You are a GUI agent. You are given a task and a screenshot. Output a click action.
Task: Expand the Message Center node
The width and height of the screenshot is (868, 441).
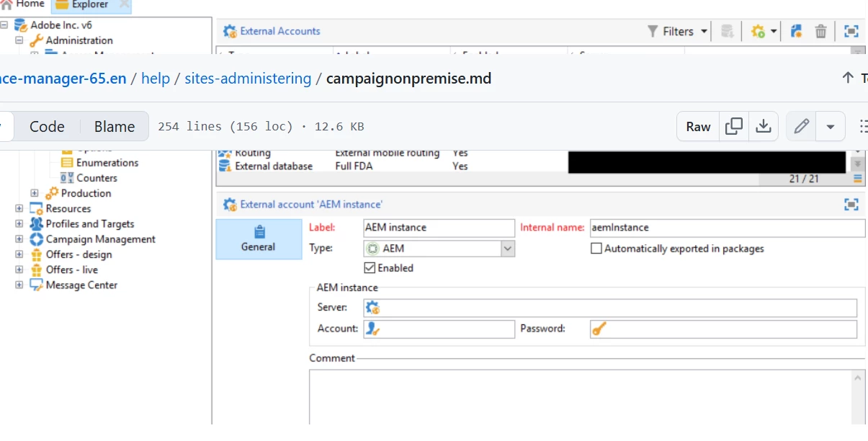pyautogui.click(x=19, y=285)
